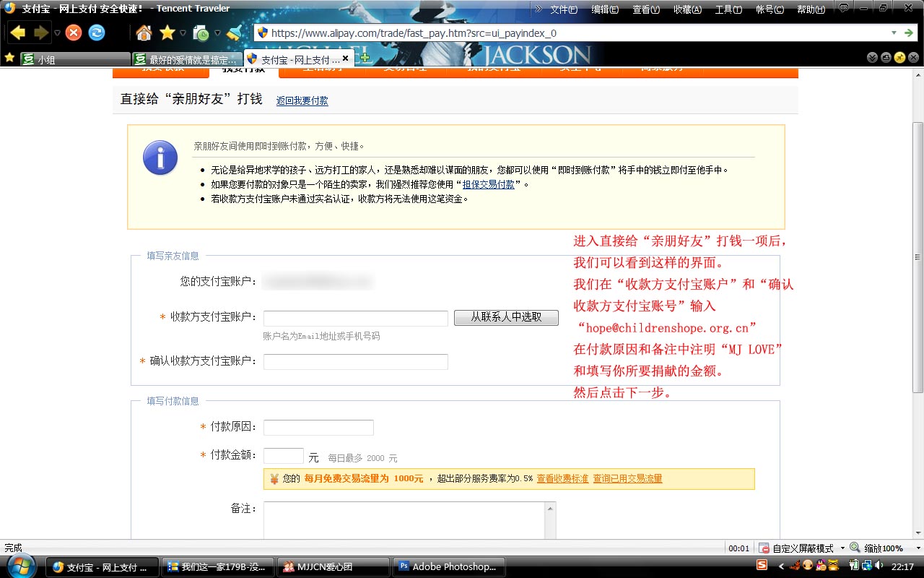Select the screen-cleaning broom icon
This screenshot has width=924, height=578.
click(x=232, y=33)
